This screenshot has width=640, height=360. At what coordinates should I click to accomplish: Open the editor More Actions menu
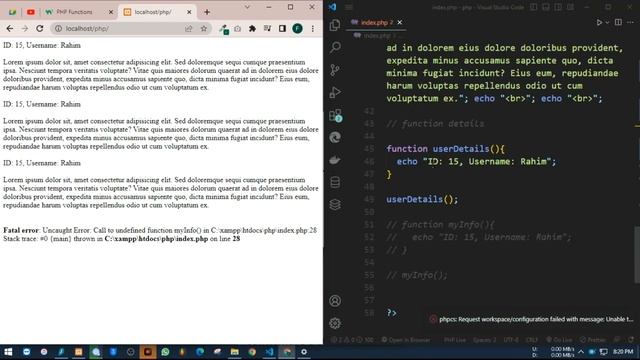coord(630,22)
